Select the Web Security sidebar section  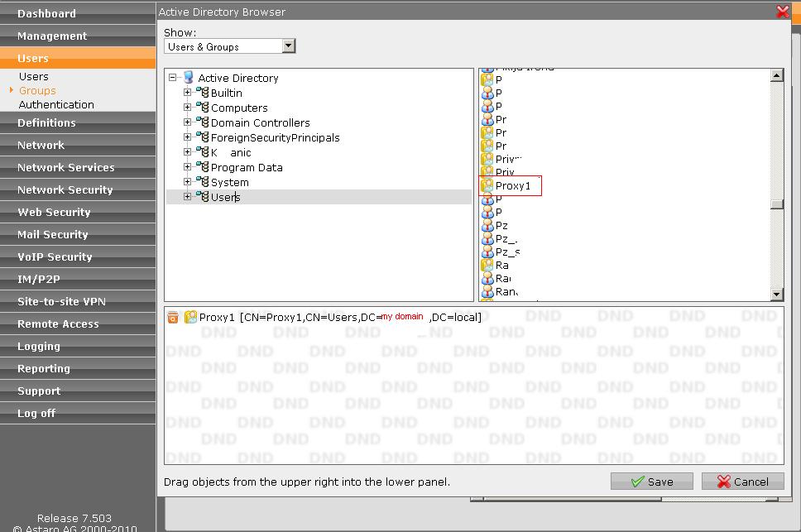coord(54,212)
